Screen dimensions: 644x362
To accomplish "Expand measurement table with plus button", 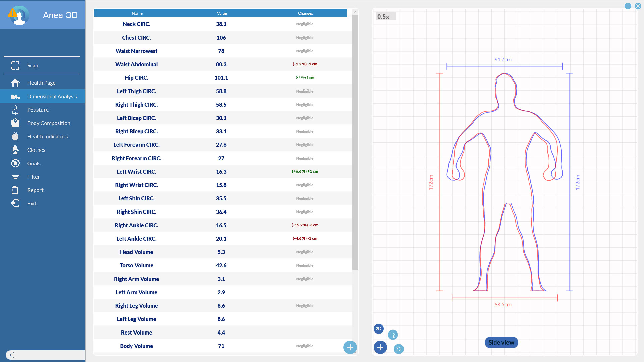I will click(350, 347).
